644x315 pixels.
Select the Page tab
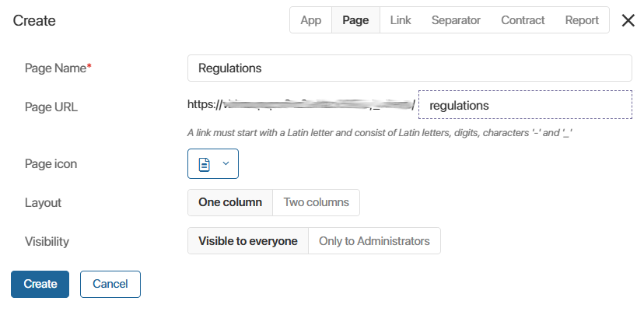(x=355, y=20)
